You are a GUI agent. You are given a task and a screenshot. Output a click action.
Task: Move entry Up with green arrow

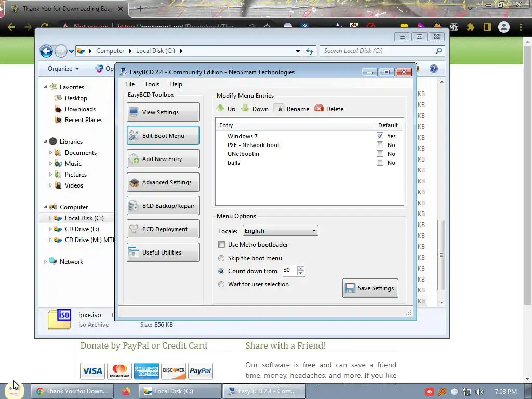(220, 108)
